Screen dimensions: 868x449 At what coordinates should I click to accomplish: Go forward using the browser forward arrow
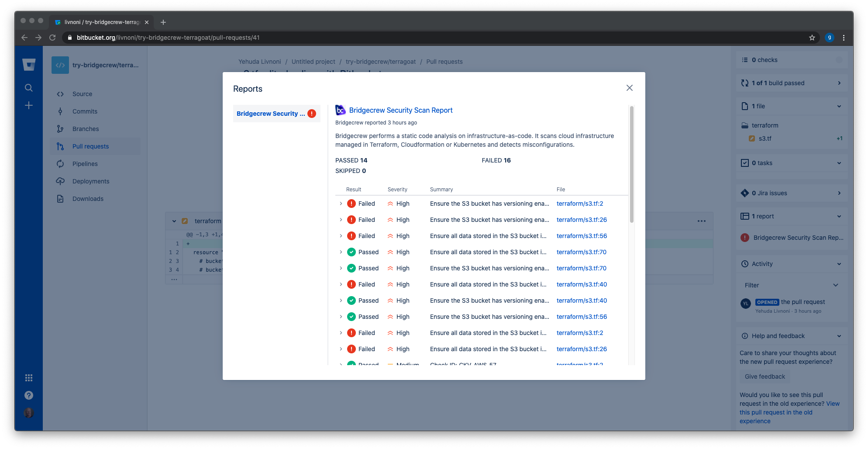coord(38,38)
